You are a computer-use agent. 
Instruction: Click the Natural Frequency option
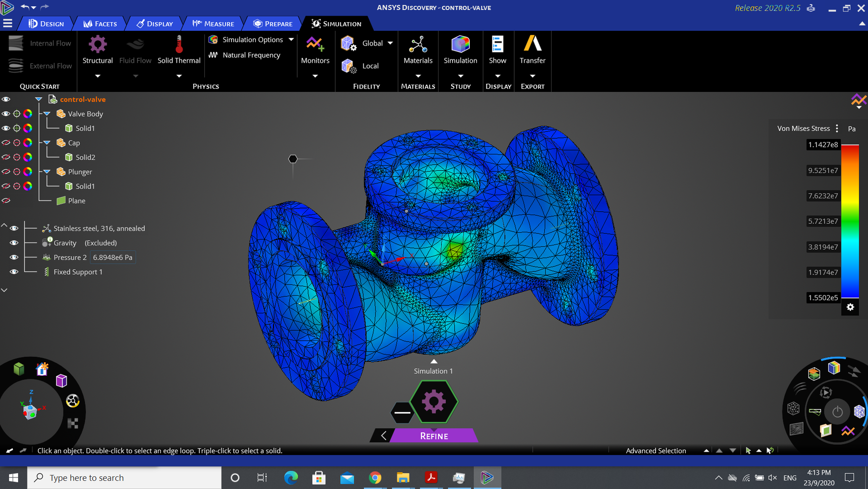(x=245, y=55)
